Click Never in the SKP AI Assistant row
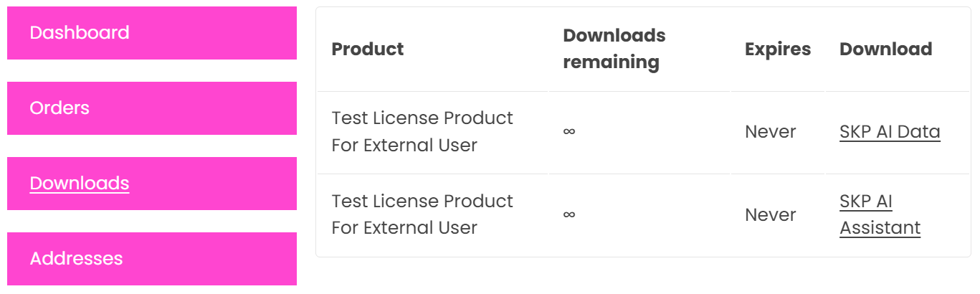Viewport: 980px width, 294px height. tap(771, 215)
